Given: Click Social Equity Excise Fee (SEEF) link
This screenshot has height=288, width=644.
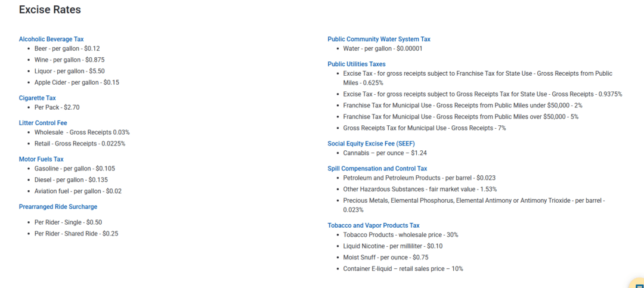Looking at the screenshot, I should pyautogui.click(x=371, y=143).
